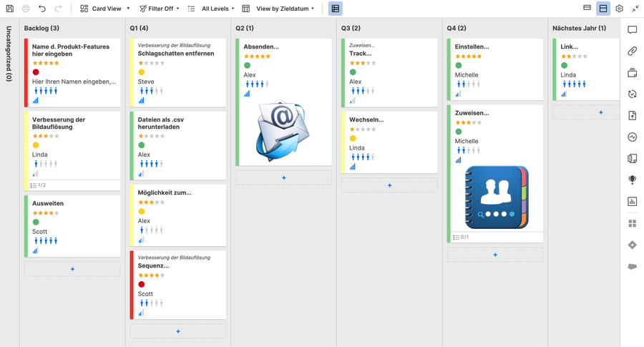Expand the Uncategorized (0) vertical column
The height and width of the screenshot is (347, 644).
coord(9,54)
